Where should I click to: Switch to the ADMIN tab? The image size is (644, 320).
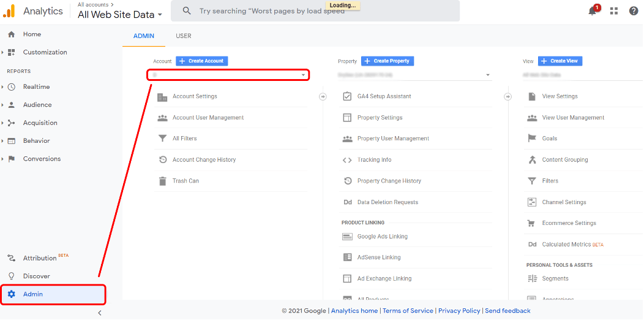pyautogui.click(x=144, y=36)
